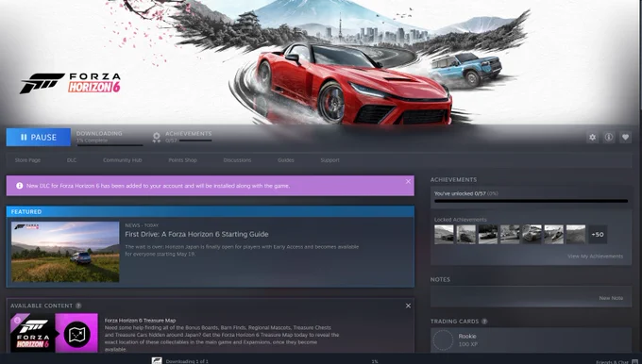The image size is (642, 364).
Task: Click the Notes section heading
Action: pos(440,279)
